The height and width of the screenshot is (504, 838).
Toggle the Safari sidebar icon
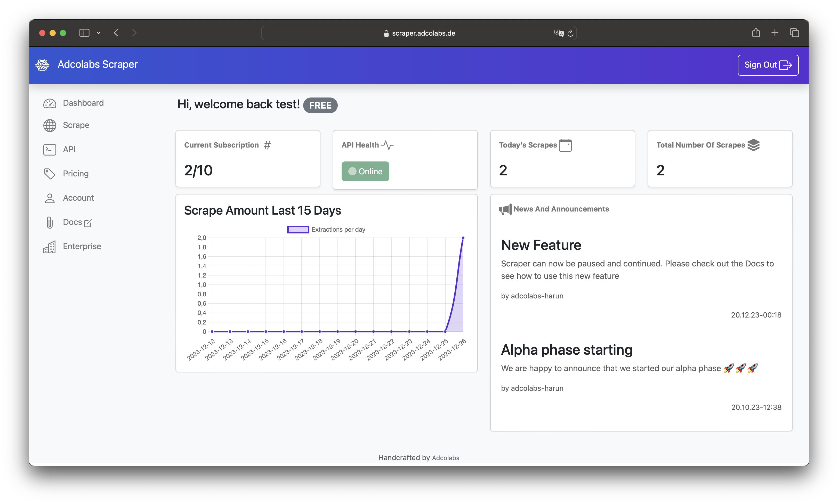84,33
